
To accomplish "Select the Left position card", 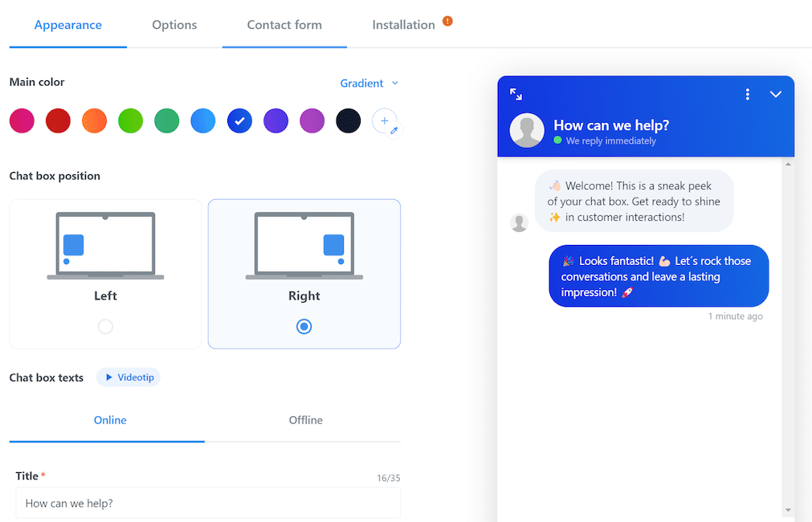I will point(105,274).
